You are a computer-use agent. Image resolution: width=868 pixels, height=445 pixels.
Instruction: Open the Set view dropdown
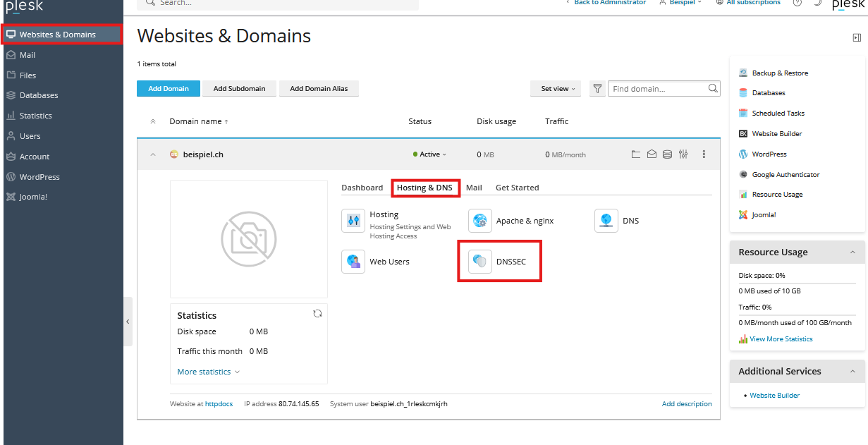tap(555, 89)
